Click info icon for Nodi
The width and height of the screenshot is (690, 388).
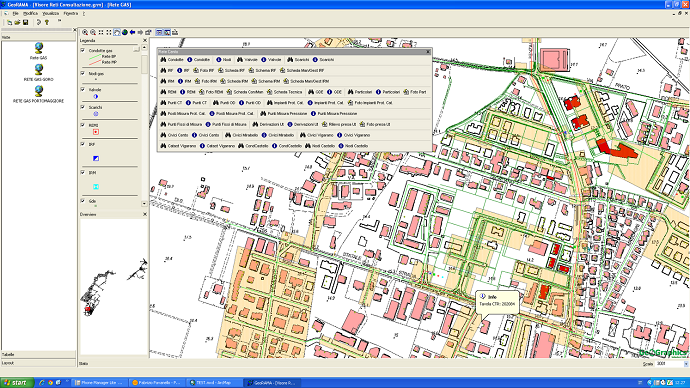218,59
